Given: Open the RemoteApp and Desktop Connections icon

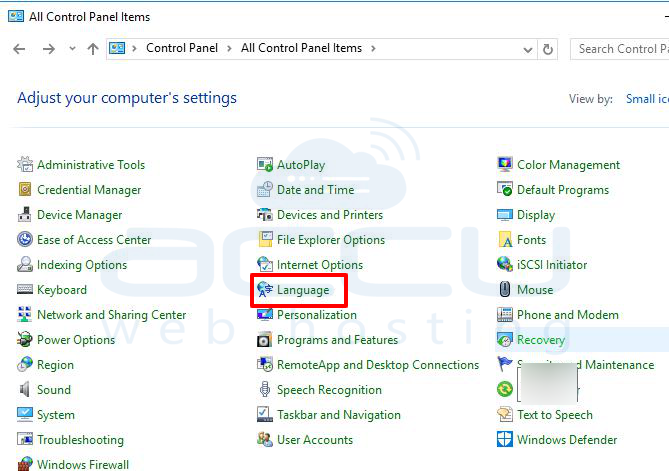Looking at the screenshot, I should (x=265, y=364).
